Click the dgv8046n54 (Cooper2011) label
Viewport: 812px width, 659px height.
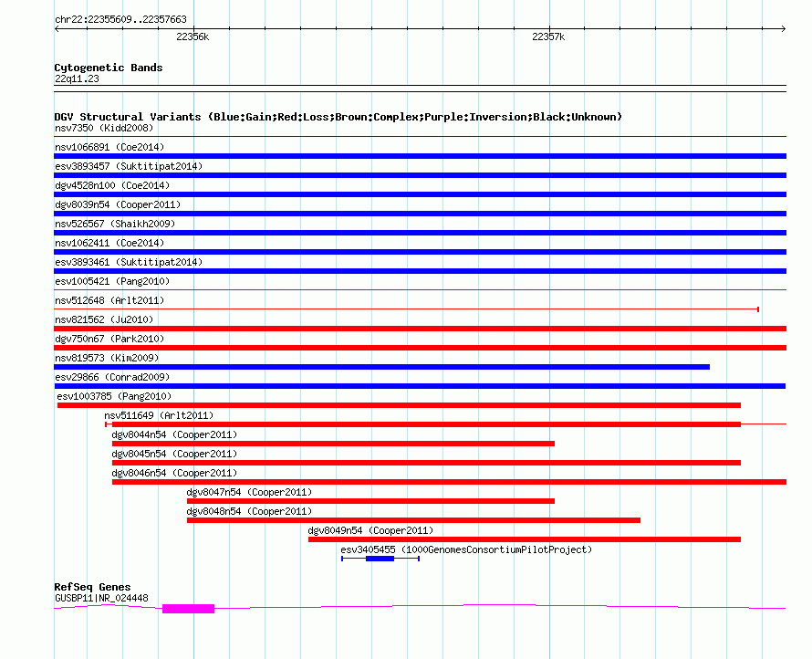click(x=174, y=473)
